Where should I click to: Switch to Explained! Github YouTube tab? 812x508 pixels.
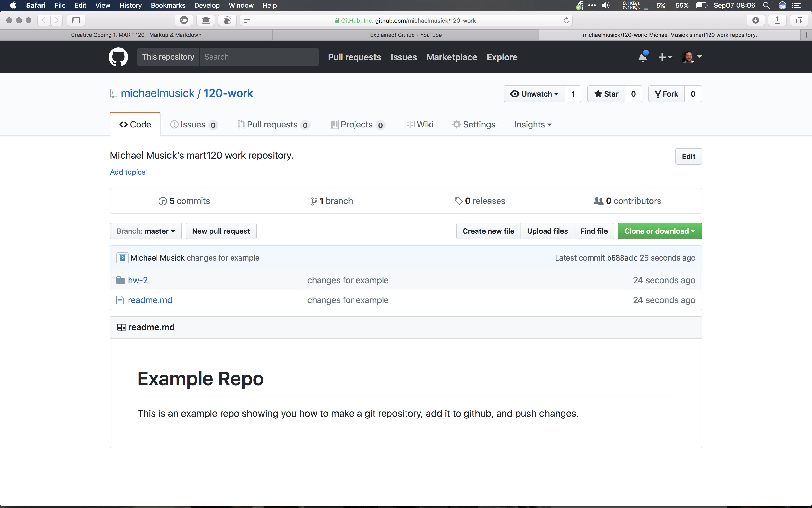coord(406,35)
